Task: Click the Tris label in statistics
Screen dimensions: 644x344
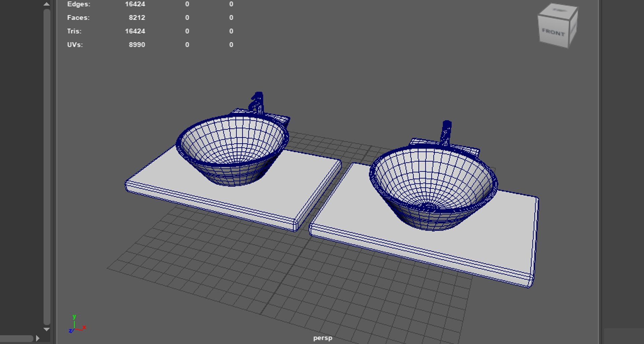Action: (74, 31)
